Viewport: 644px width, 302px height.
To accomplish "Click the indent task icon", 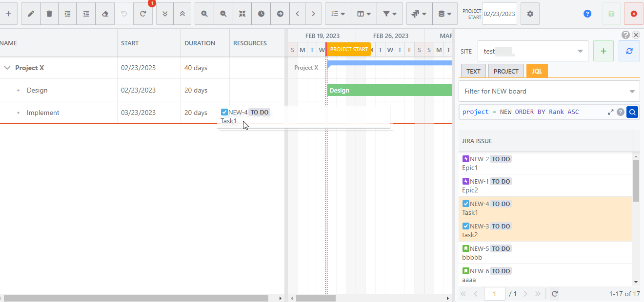I will (x=67, y=14).
